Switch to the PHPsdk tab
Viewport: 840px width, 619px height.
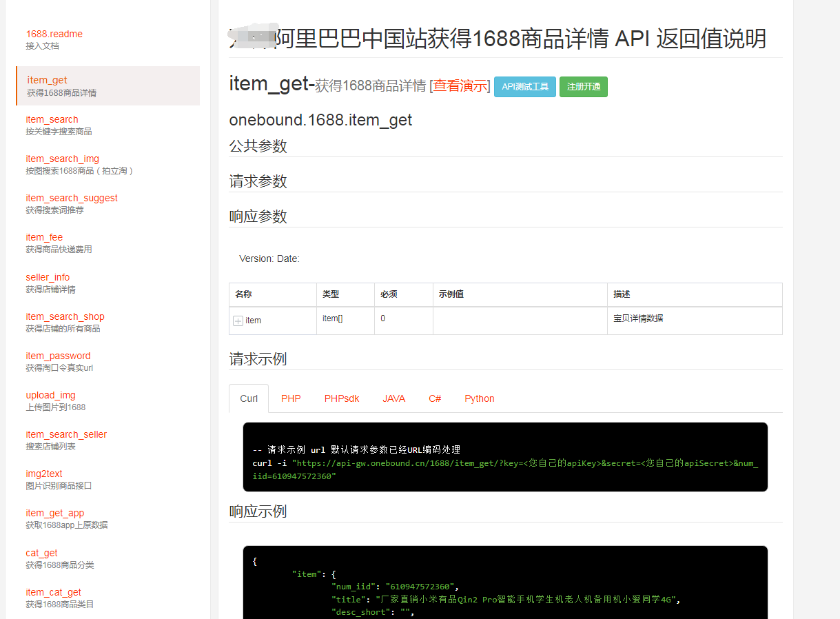pos(342,398)
